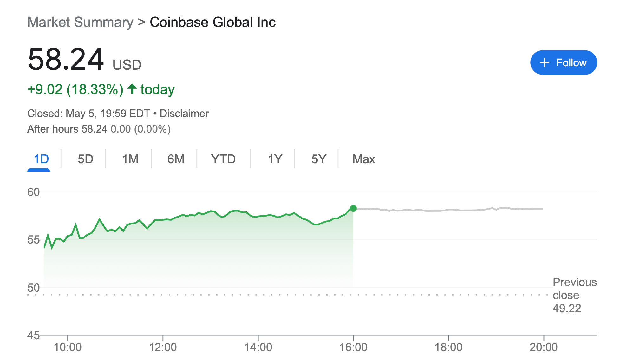Switch to the 5D chart tab

click(85, 159)
